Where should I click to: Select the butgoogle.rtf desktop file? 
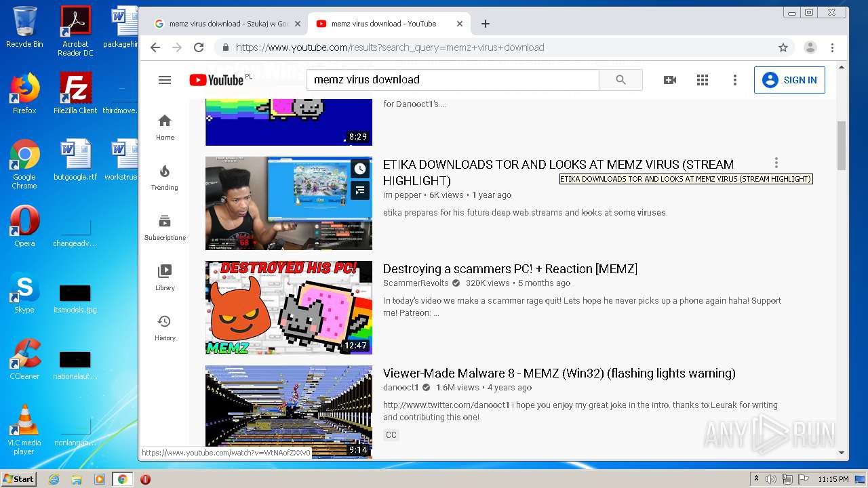pos(75,160)
